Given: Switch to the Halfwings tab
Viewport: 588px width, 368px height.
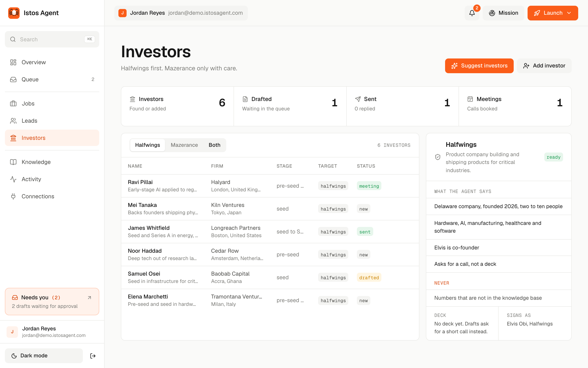Looking at the screenshot, I should coord(147,145).
